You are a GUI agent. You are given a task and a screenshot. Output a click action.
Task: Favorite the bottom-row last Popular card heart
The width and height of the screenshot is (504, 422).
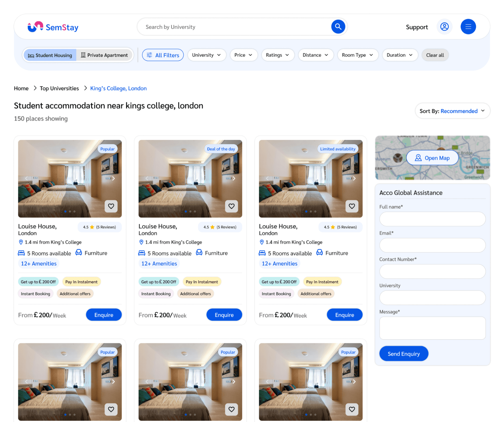352,409
